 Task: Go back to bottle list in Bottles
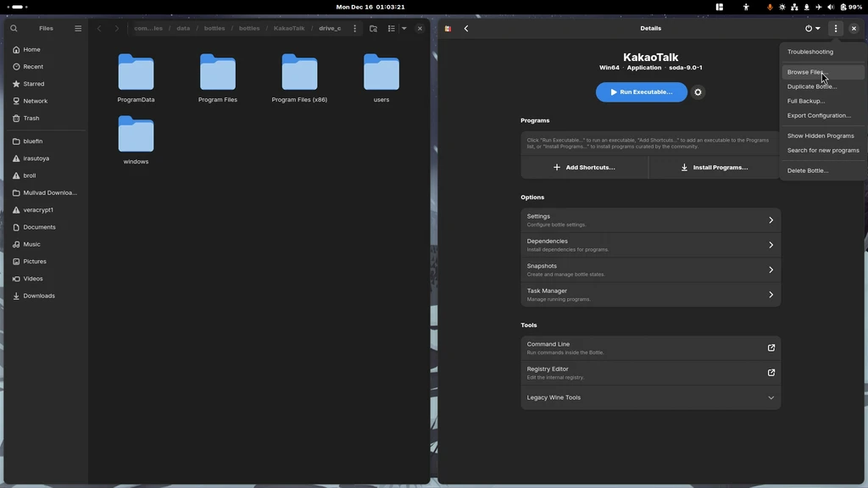pyautogui.click(x=466, y=28)
